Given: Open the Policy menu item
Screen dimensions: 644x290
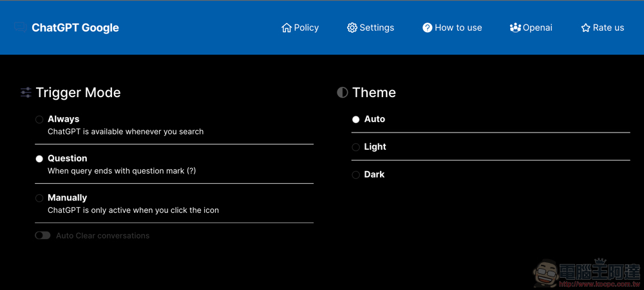Looking at the screenshot, I should tap(300, 28).
